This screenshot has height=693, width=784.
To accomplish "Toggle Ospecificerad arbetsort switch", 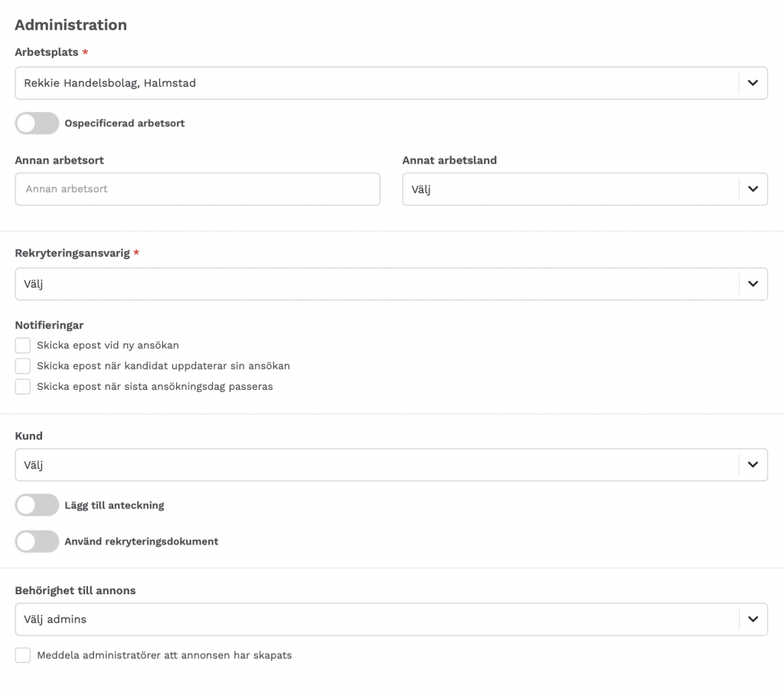I will [37, 123].
